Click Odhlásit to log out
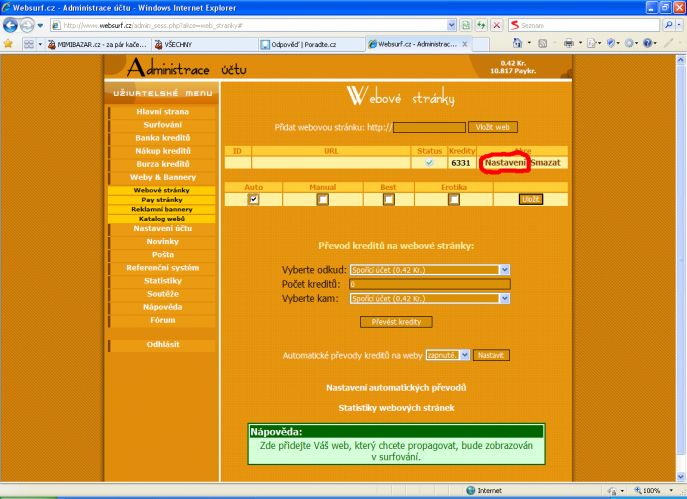Image resolution: width=687 pixels, height=499 pixels. (163, 344)
